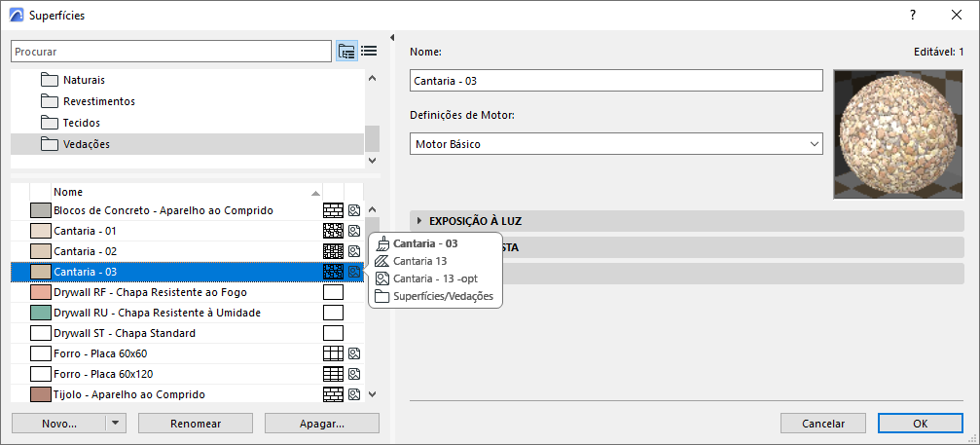The height and width of the screenshot is (445, 980).
Task: Click the Apagar... button
Action: tap(321, 424)
